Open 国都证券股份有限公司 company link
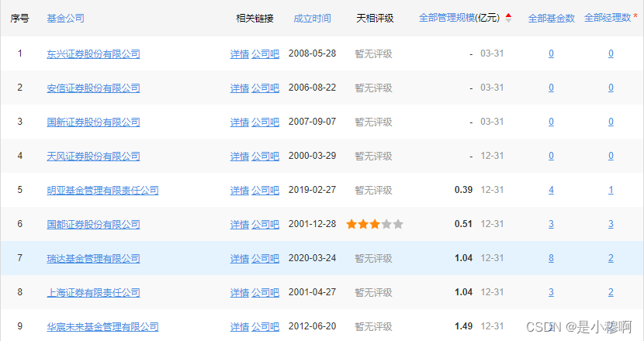Viewport: 644px width, 341px height. [93, 224]
